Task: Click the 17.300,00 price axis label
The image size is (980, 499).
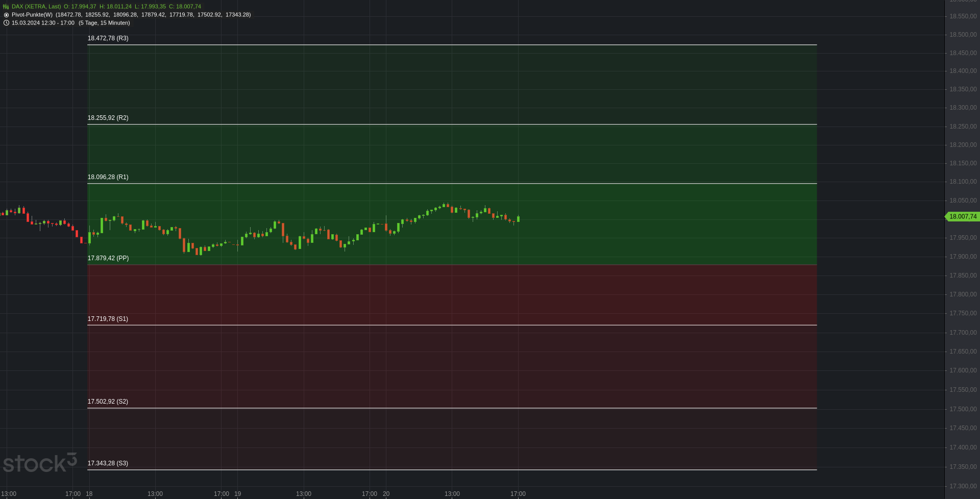Action: click(x=963, y=486)
